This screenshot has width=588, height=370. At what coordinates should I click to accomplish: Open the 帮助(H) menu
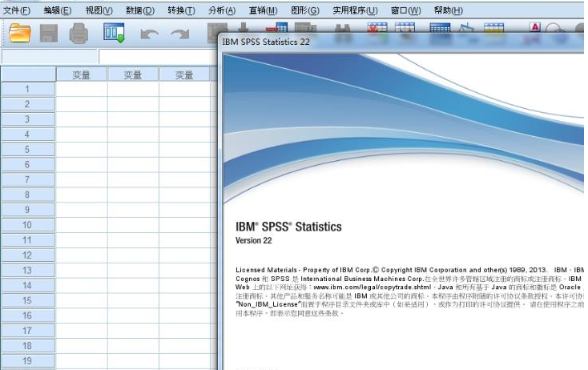coord(448,10)
